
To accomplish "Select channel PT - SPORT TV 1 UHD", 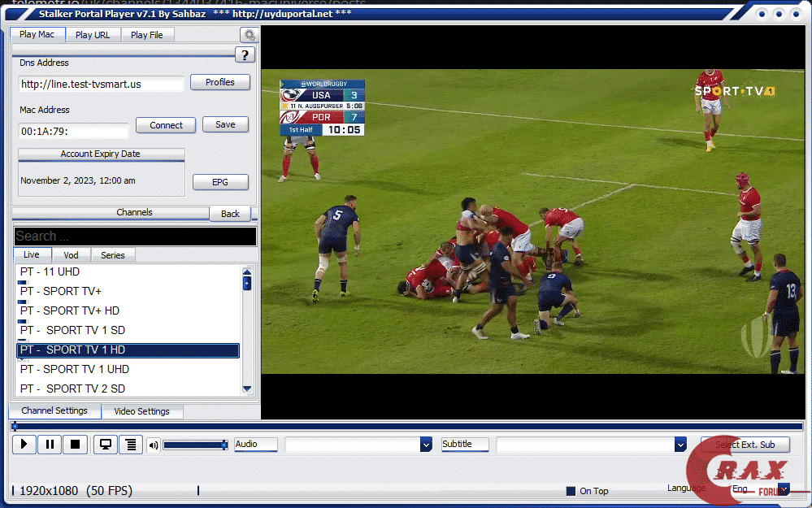I will pos(128,369).
